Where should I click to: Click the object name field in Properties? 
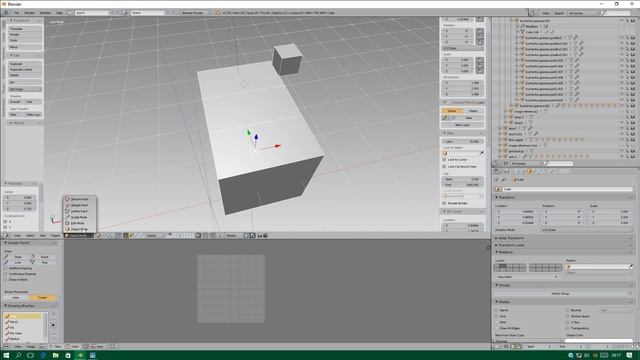click(567, 189)
